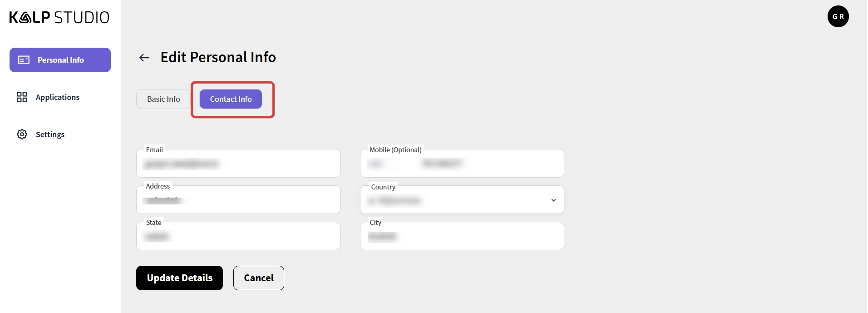The height and width of the screenshot is (313, 868).
Task: Click the Settings gear icon
Action: coord(22,134)
